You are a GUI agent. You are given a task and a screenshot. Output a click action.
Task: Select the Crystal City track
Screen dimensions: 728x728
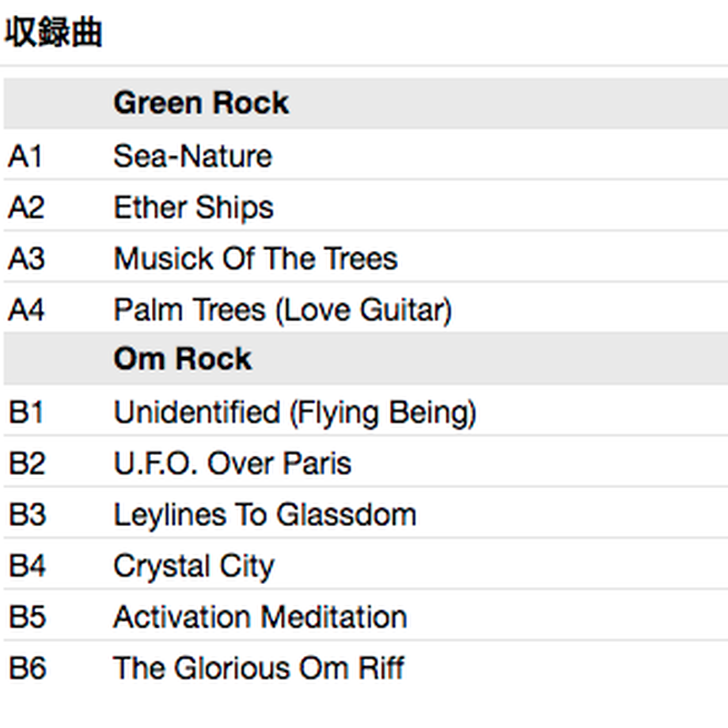tap(194, 567)
